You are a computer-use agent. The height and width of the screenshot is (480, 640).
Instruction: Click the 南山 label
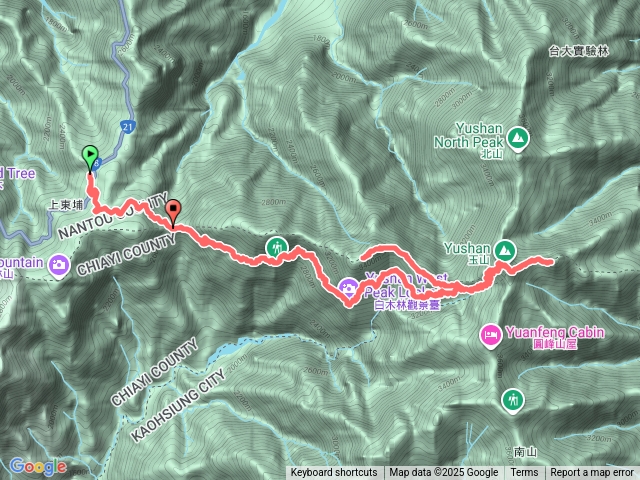click(x=525, y=452)
